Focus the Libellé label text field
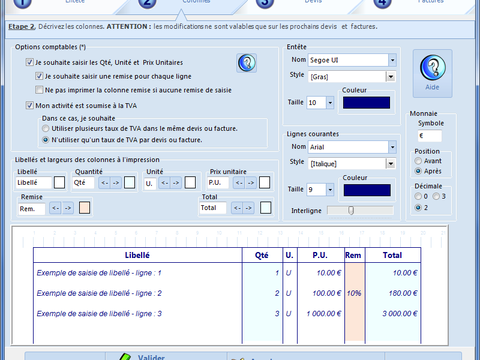The width and height of the screenshot is (480, 360). tap(33, 183)
